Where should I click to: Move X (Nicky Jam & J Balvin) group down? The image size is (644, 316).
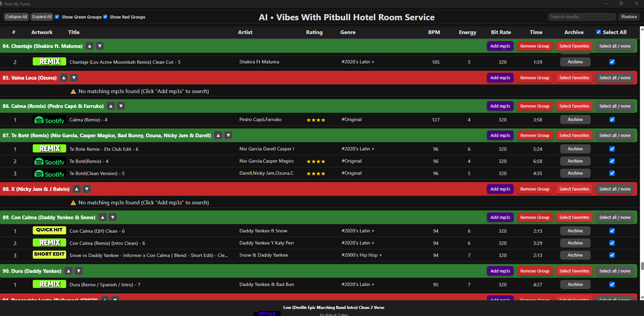point(87,189)
